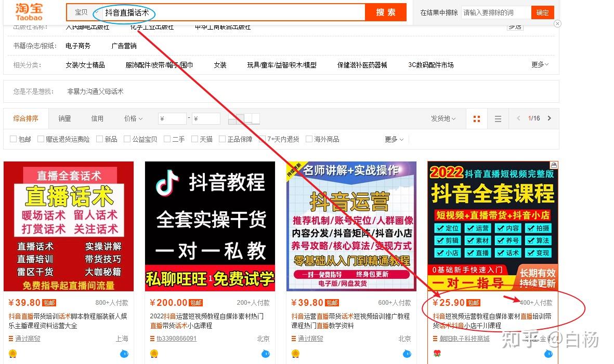Open 服饰配件/皮带/帽子/围巾 category
The width and height of the screenshot is (614, 364).
point(159,65)
